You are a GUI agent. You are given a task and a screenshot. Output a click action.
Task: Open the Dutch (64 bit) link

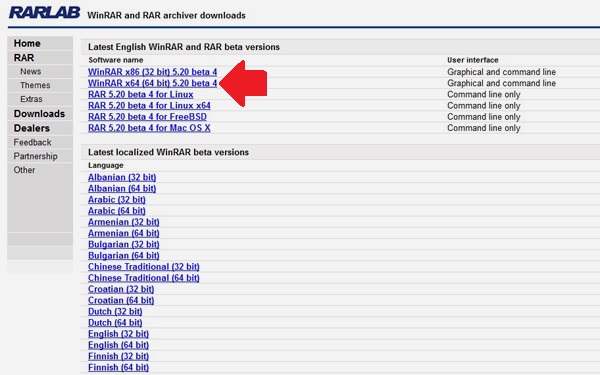click(x=115, y=323)
